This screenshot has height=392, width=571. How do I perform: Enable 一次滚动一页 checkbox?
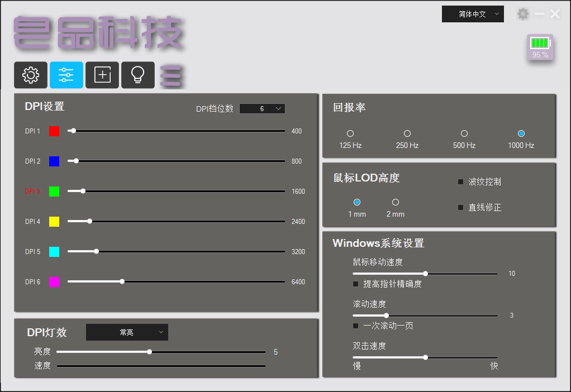[355, 326]
